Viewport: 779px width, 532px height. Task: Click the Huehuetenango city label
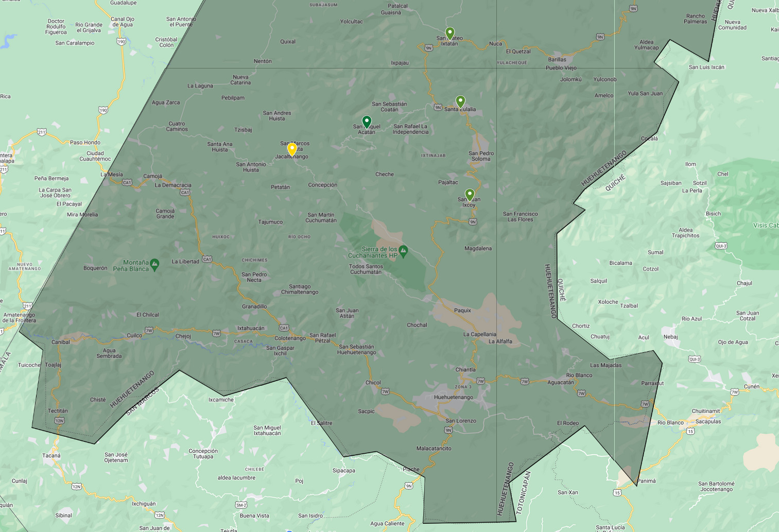[x=453, y=397]
